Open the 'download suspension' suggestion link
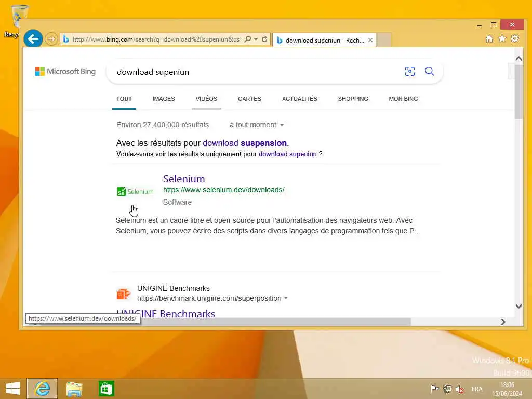Screen dimensions: 532x399 point(245,143)
